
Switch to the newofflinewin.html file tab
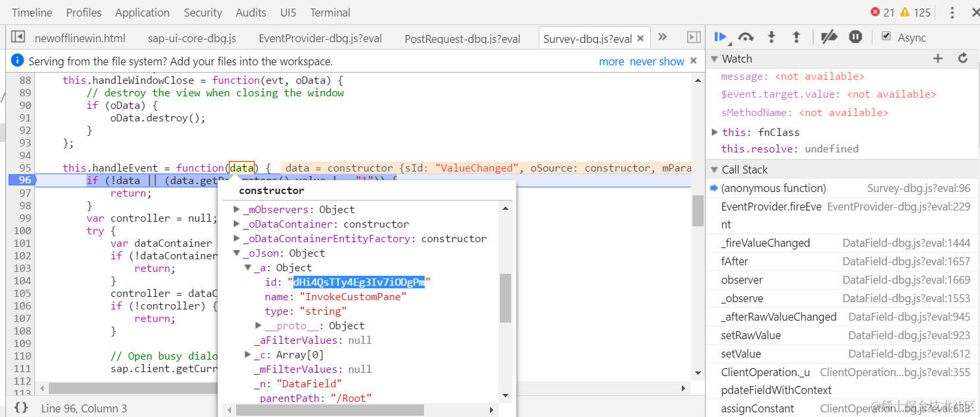(80, 38)
